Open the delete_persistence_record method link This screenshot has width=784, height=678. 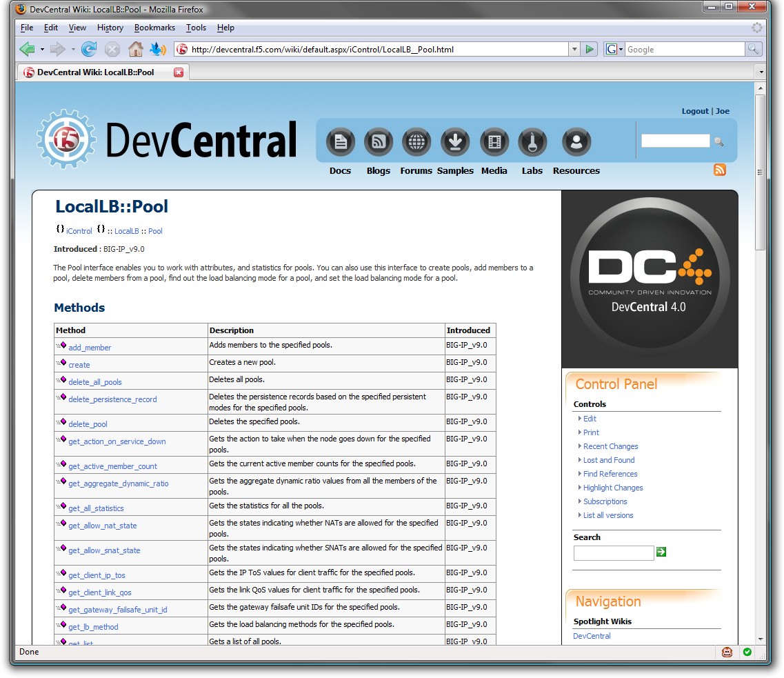tap(112, 399)
